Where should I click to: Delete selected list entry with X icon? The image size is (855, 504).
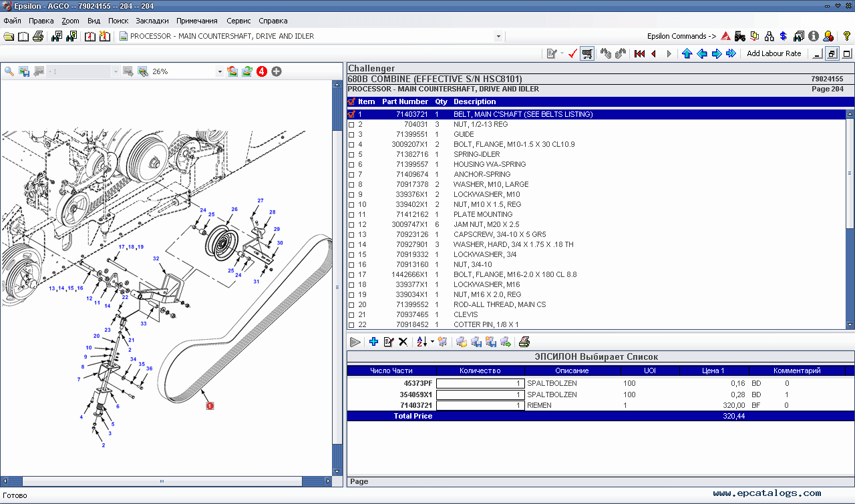tap(403, 342)
